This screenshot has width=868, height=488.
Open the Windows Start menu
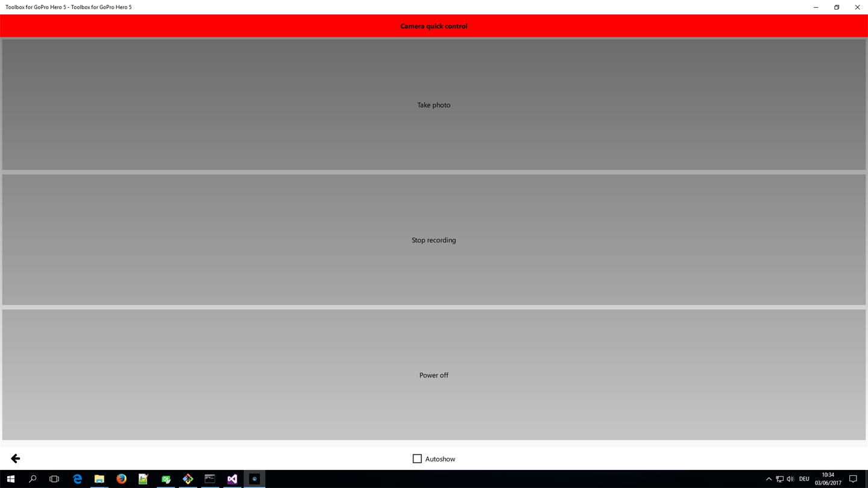click(11, 479)
